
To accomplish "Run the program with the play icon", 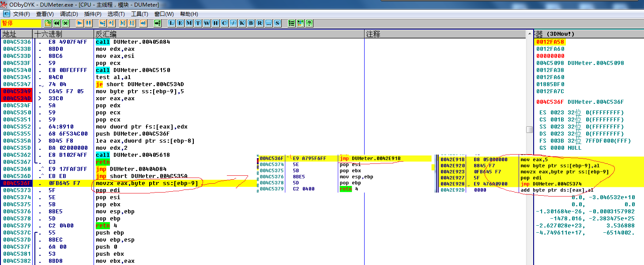I will point(80,23).
